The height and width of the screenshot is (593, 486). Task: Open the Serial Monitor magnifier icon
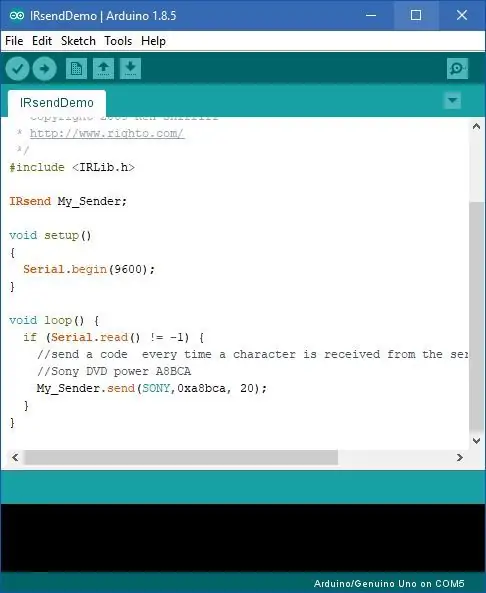[457, 68]
